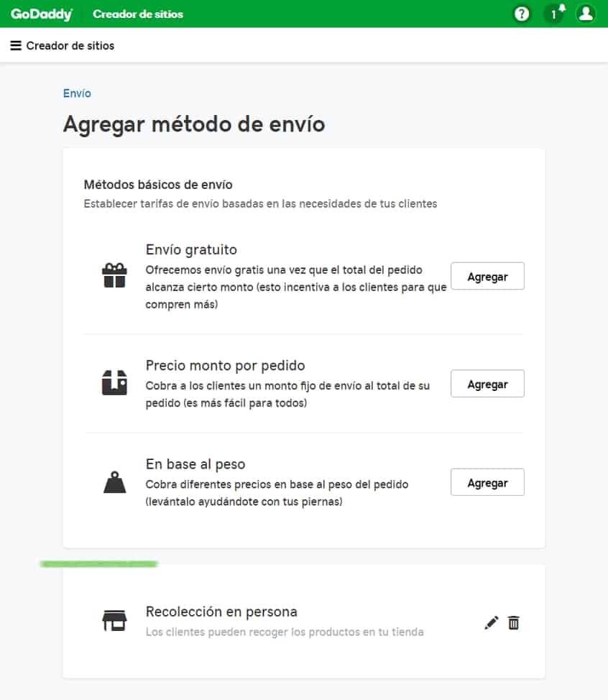Add the Envío gratuito shipping method
The image size is (608, 700).
click(487, 276)
